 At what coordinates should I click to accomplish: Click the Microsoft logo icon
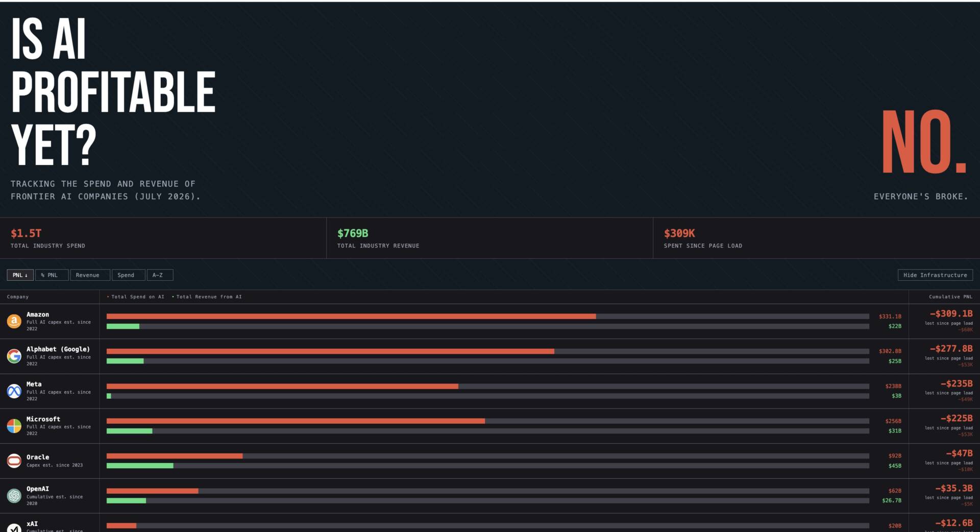[x=14, y=426]
